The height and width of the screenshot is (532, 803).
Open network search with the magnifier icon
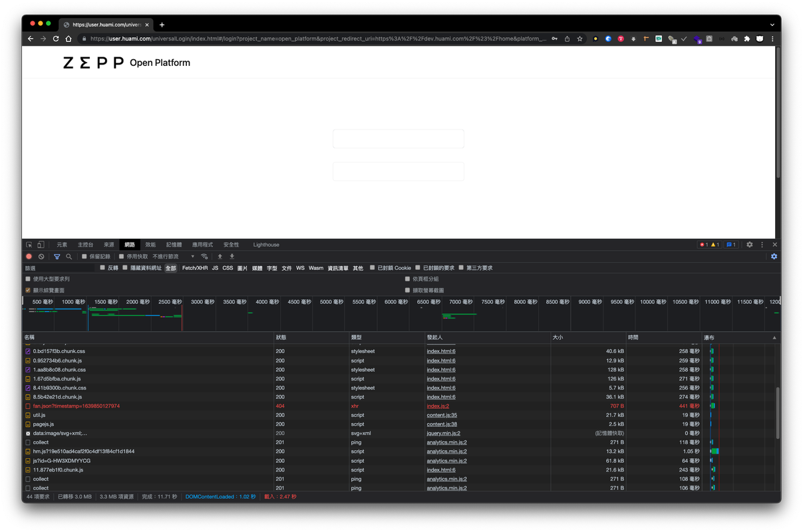(x=69, y=257)
